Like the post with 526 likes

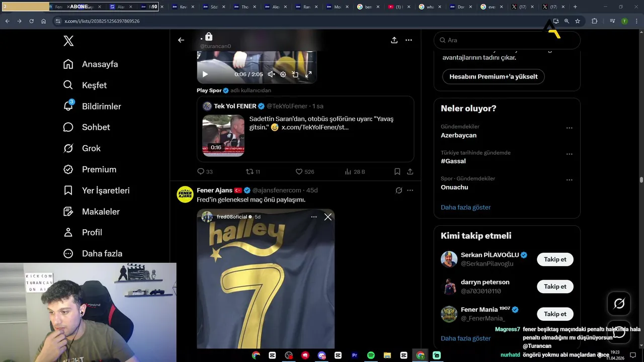[x=304, y=171]
